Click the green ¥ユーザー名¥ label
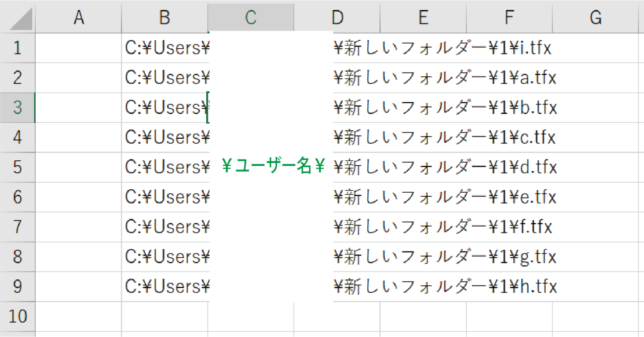The image size is (644, 337). tap(273, 166)
